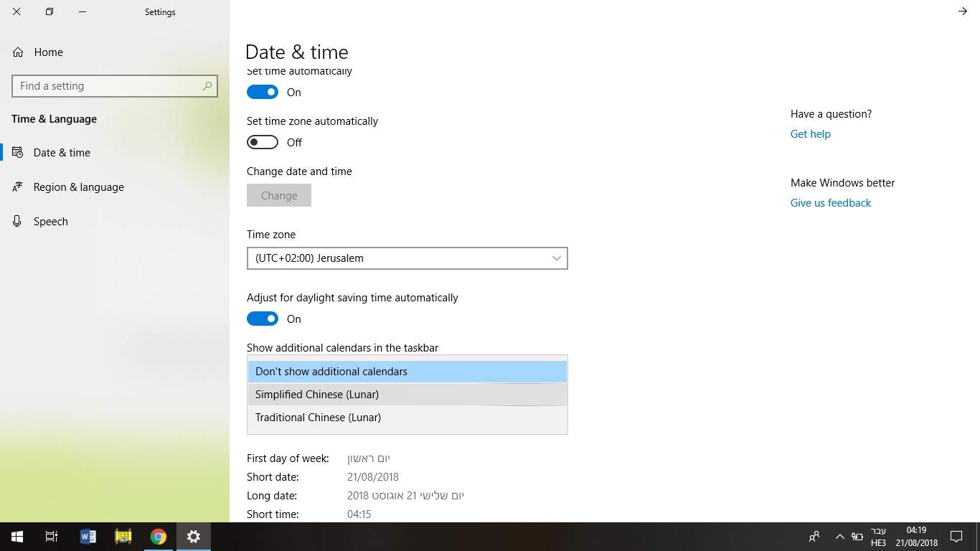Screen dimensions: 980x551
Task: Open the yellow app on the taskbar
Action: click(x=123, y=537)
